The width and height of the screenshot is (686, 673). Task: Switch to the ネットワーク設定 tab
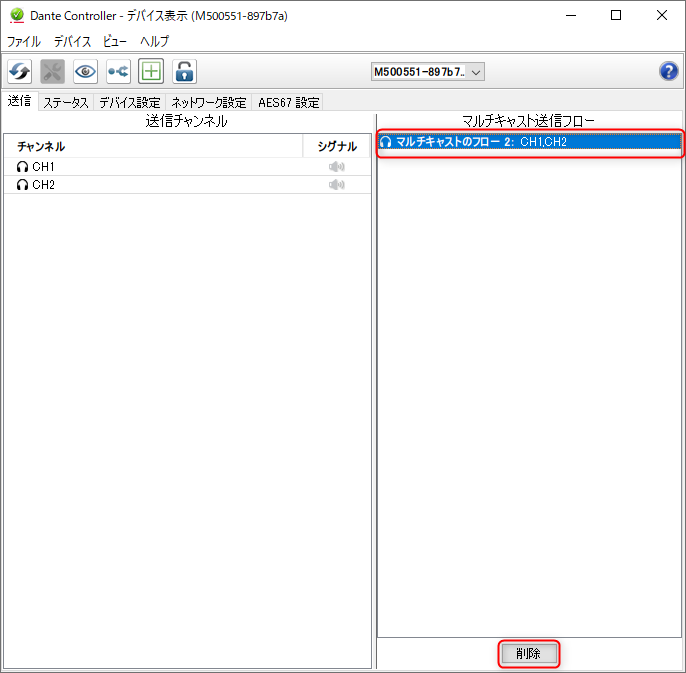pyautogui.click(x=209, y=102)
